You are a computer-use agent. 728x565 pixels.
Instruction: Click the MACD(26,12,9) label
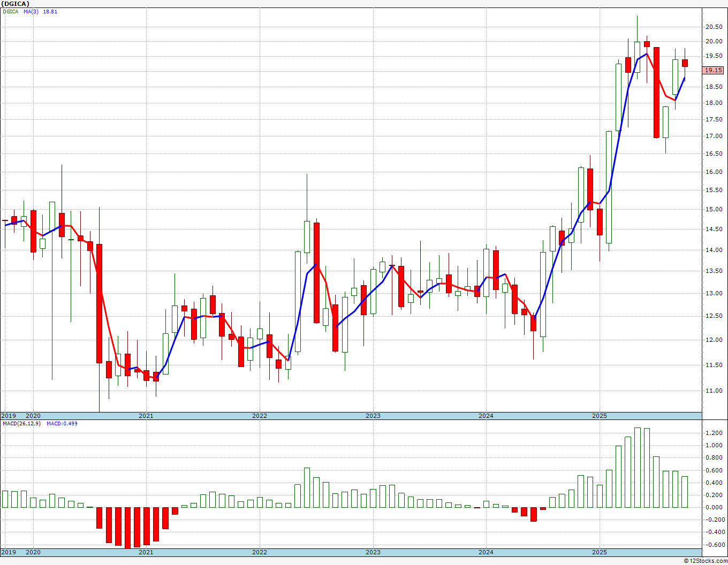(x=21, y=424)
